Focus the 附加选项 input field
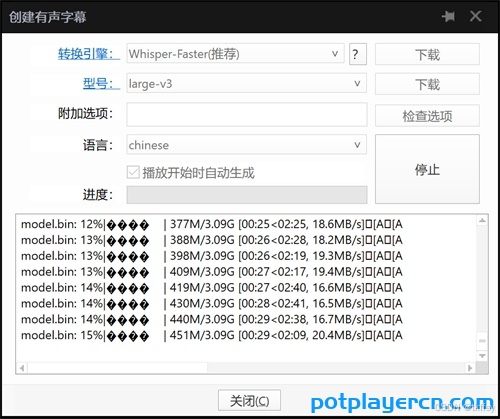The image size is (500, 419). (x=247, y=114)
